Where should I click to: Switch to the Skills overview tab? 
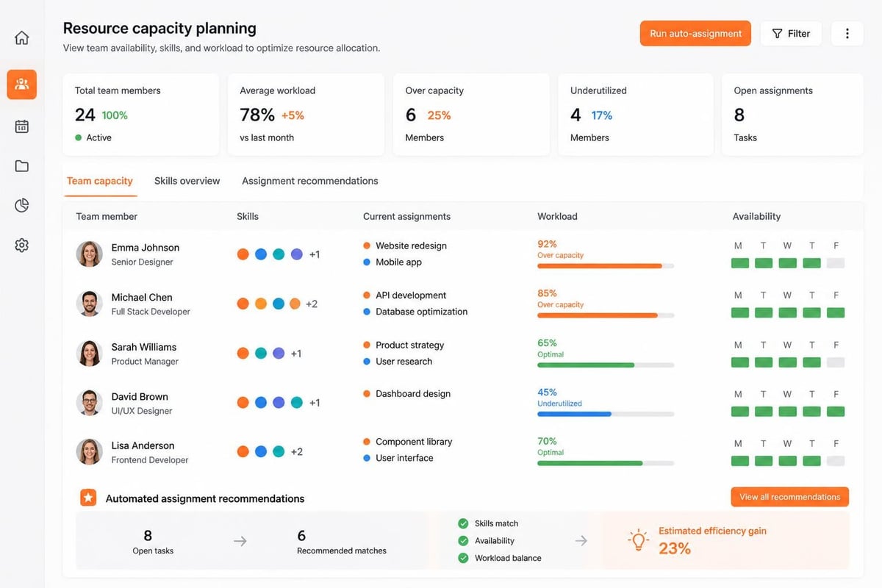(187, 181)
